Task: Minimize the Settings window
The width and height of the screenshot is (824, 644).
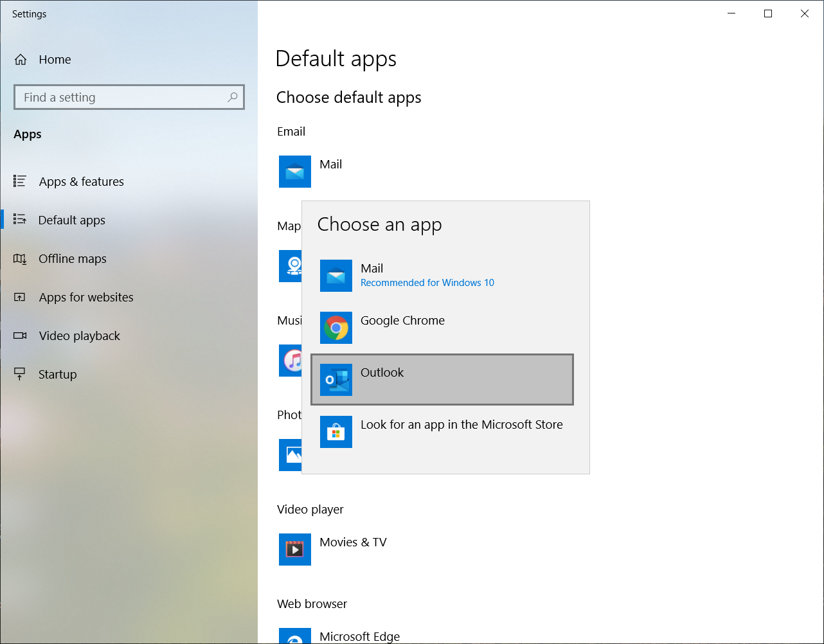Action: tap(731, 13)
